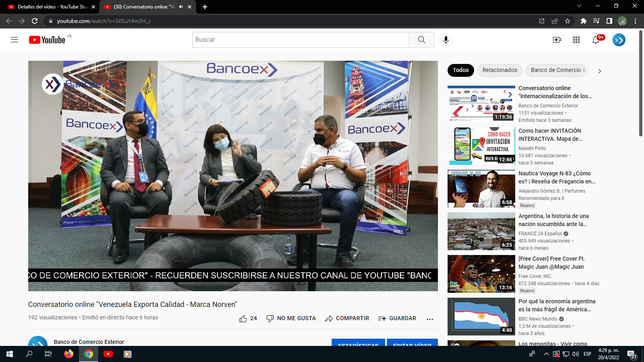The height and width of the screenshot is (362, 644).
Task: Click the YouTube logo home link
Action: [47, 40]
